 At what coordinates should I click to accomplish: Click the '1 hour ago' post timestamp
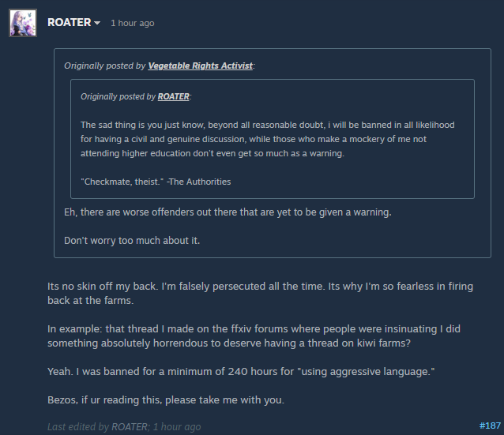pos(133,23)
